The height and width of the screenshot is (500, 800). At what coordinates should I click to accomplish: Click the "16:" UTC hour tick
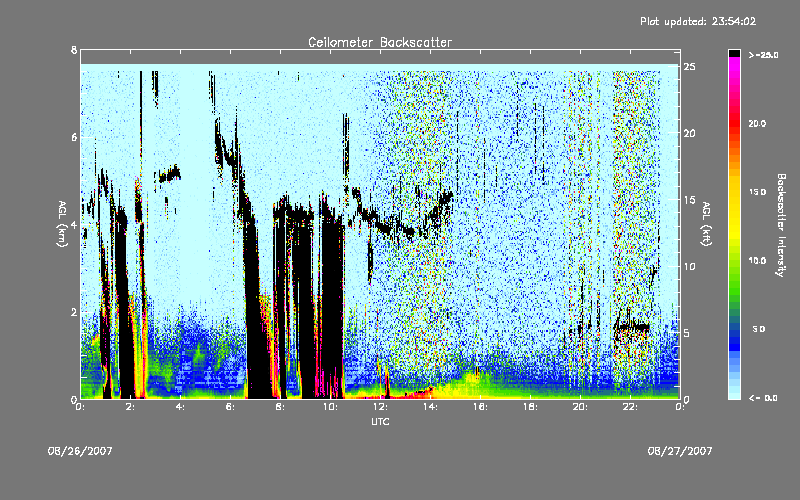point(480,407)
